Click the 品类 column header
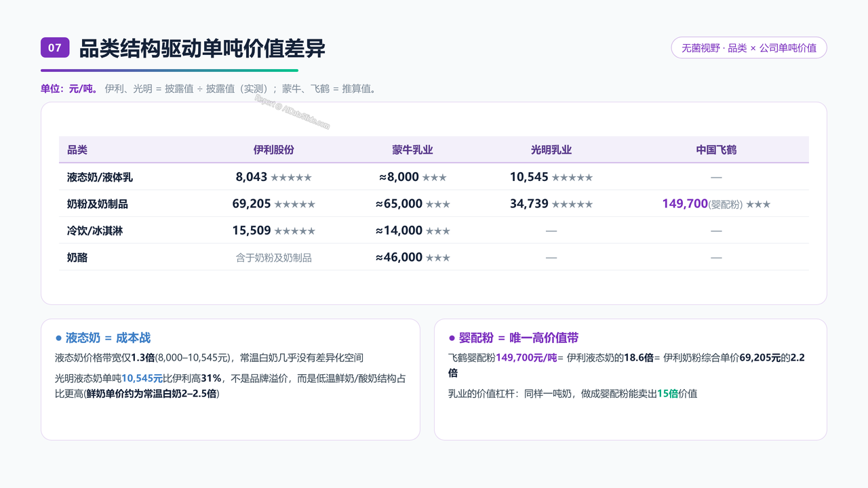The image size is (868, 488). coord(77,150)
